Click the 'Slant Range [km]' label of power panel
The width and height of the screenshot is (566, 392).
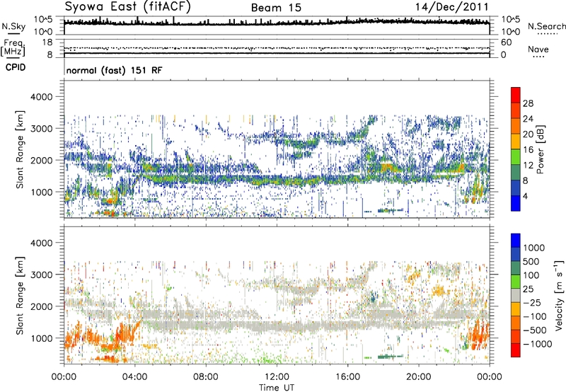(x=20, y=149)
